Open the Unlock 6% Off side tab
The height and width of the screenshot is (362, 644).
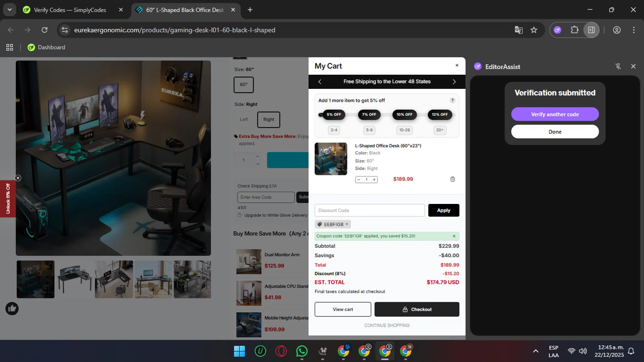tap(8, 199)
